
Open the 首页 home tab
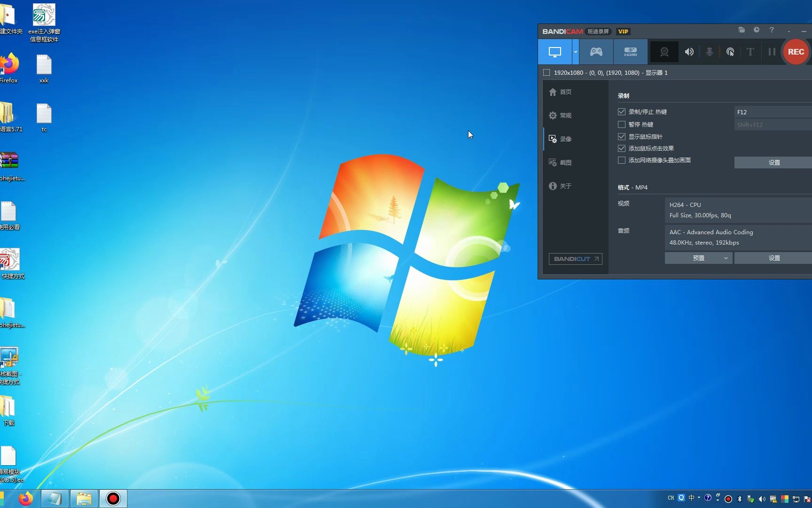point(560,92)
